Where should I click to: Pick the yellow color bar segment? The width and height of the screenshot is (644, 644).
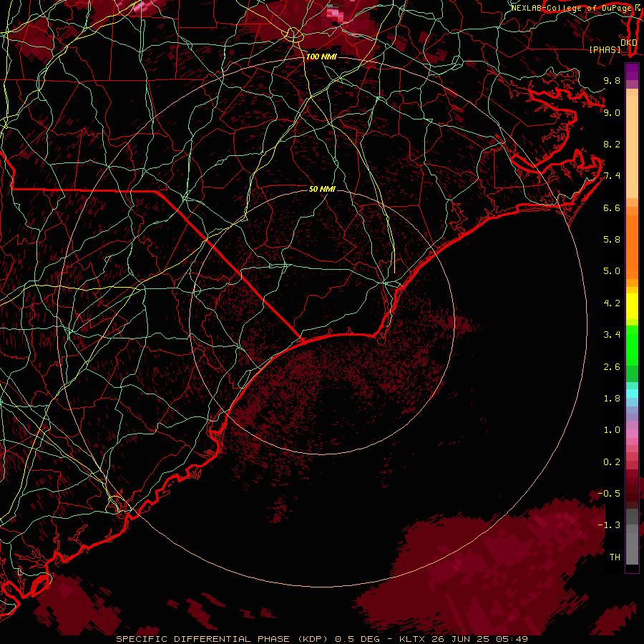[x=632, y=306]
